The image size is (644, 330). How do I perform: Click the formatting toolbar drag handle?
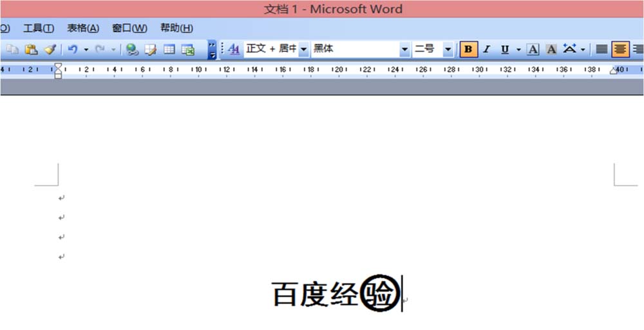tap(223, 50)
